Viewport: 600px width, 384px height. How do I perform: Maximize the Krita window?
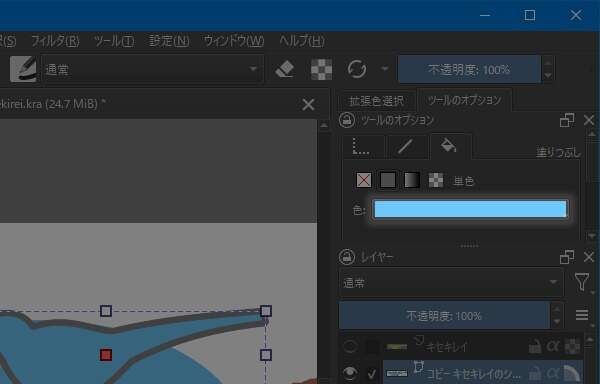pos(530,15)
